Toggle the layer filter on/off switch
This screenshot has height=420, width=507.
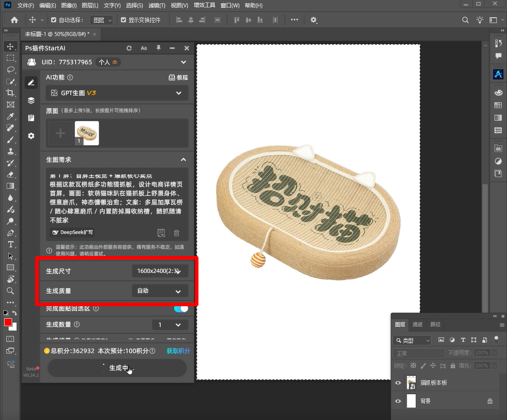(496, 340)
